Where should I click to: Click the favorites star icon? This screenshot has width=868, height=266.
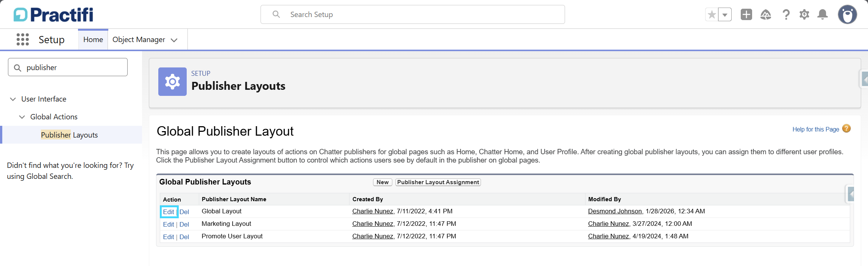click(712, 15)
